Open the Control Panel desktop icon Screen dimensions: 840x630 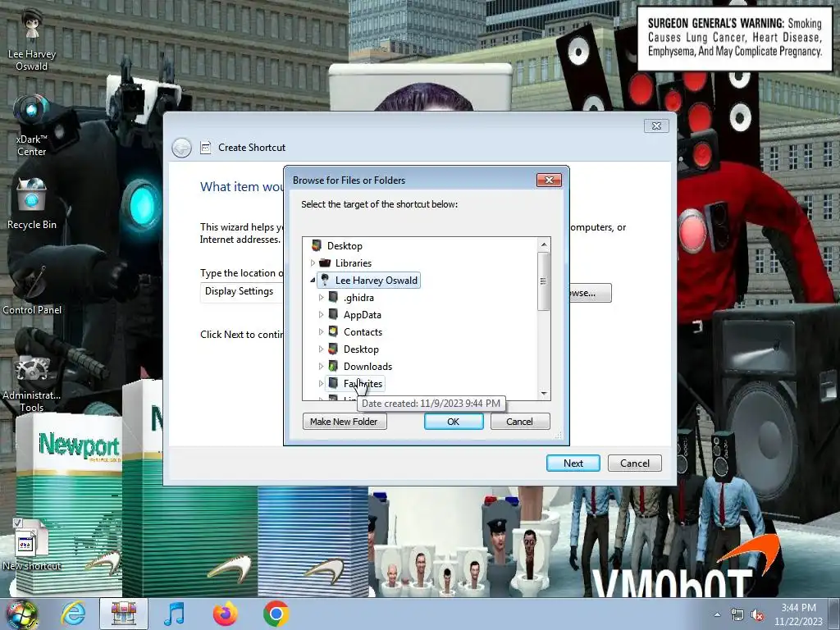pos(32,290)
